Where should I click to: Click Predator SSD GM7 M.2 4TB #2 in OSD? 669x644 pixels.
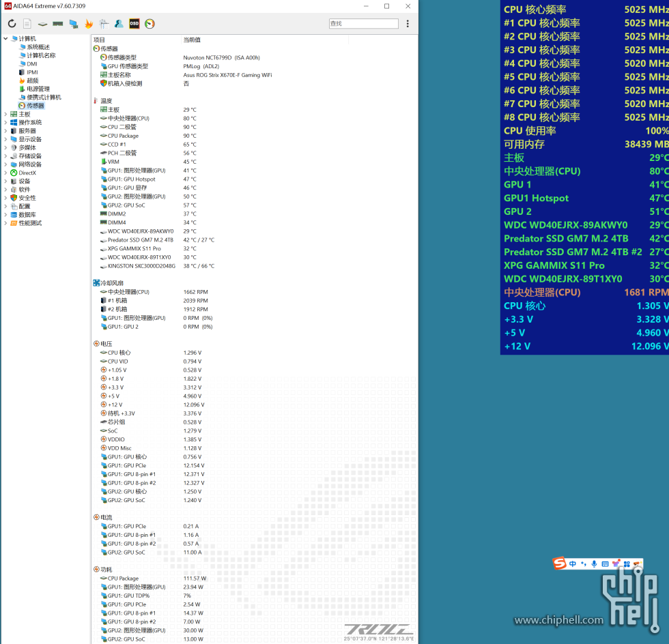[586, 252]
